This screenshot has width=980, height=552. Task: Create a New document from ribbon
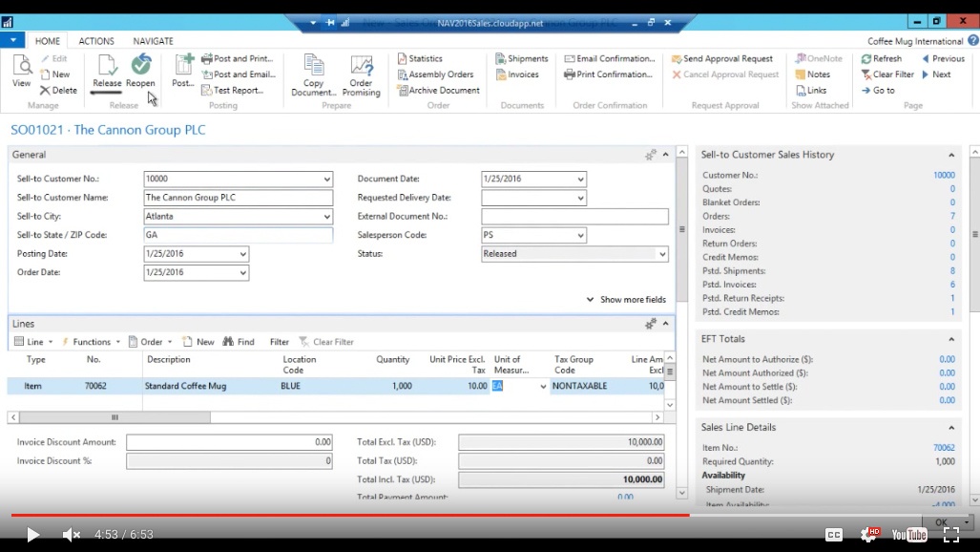point(55,74)
